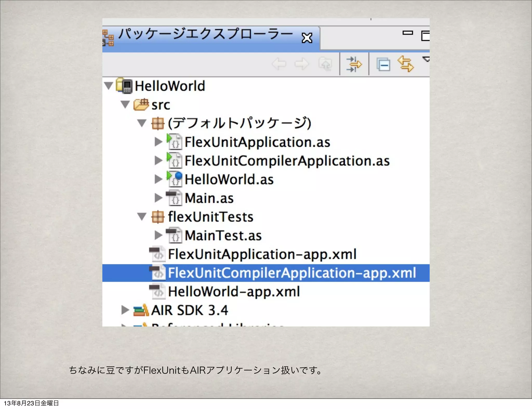Viewport: 532px width, 409px height.
Task: Select HelloWorld-app.xml
Action: pyautogui.click(x=234, y=292)
